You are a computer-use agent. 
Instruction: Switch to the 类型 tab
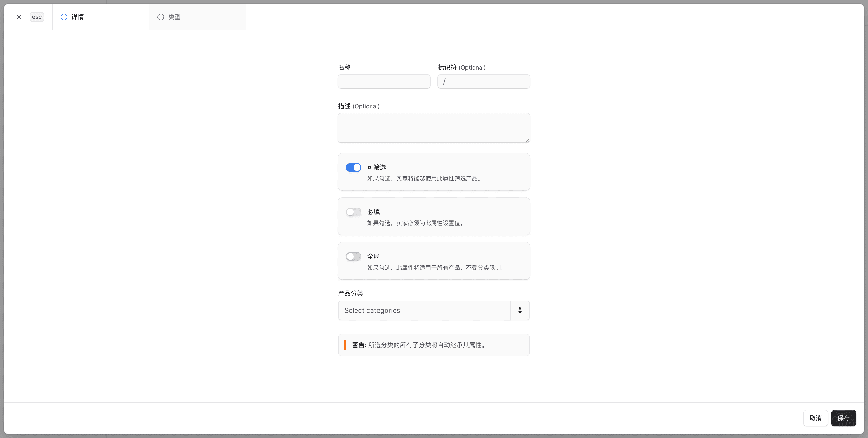point(174,17)
